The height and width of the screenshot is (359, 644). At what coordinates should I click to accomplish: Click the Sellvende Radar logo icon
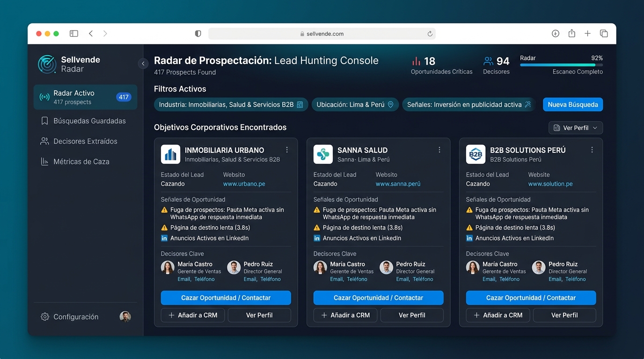coord(47,64)
